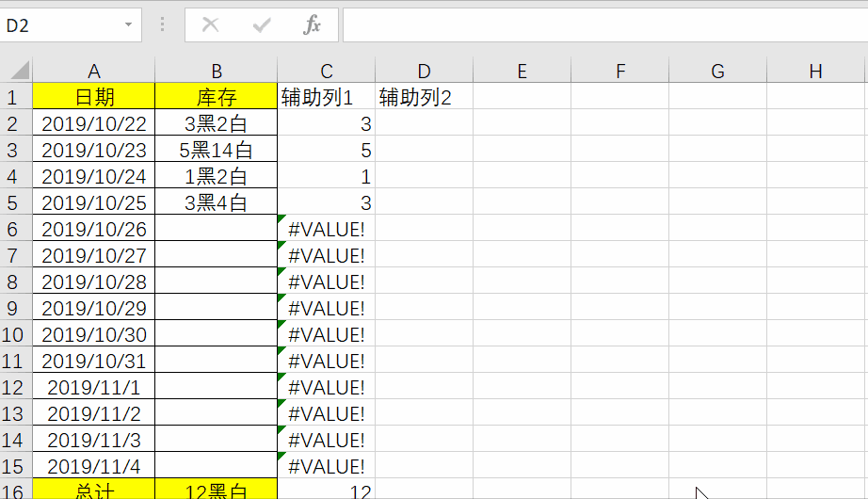This screenshot has height=499, width=868.
Task: Click the 辅助列1 header cell
Action: (326, 96)
